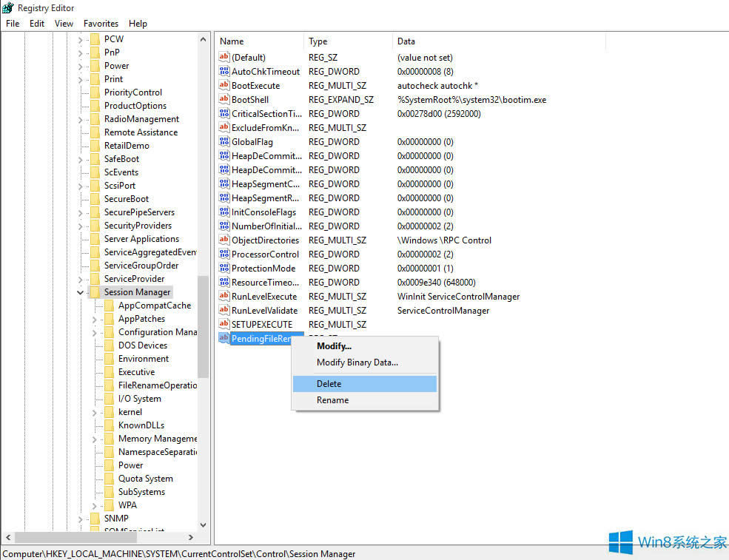The height and width of the screenshot is (560, 729).
Task: Click the icon beside RunLevelExecute
Action: click(224, 296)
